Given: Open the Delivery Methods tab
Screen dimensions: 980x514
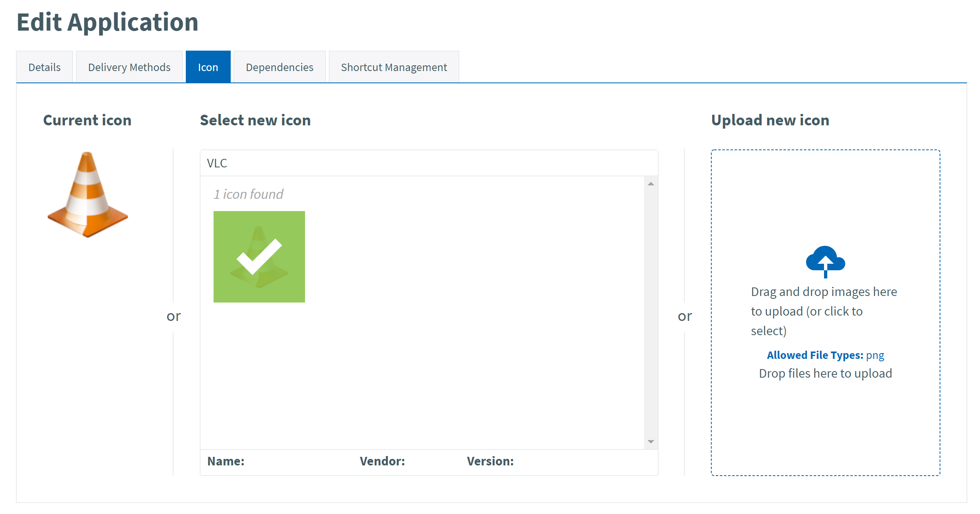Looking at the screenshot, I should point(129,67).
